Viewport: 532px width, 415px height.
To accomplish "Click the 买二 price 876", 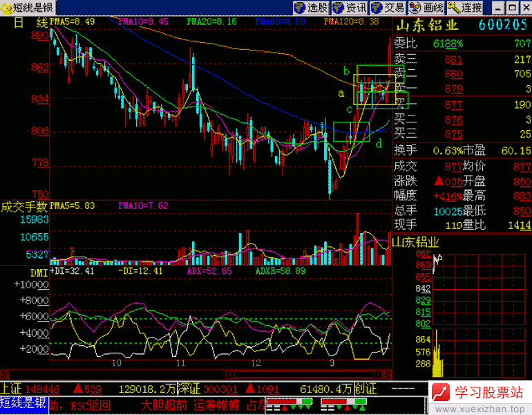I will pos(454,120).
